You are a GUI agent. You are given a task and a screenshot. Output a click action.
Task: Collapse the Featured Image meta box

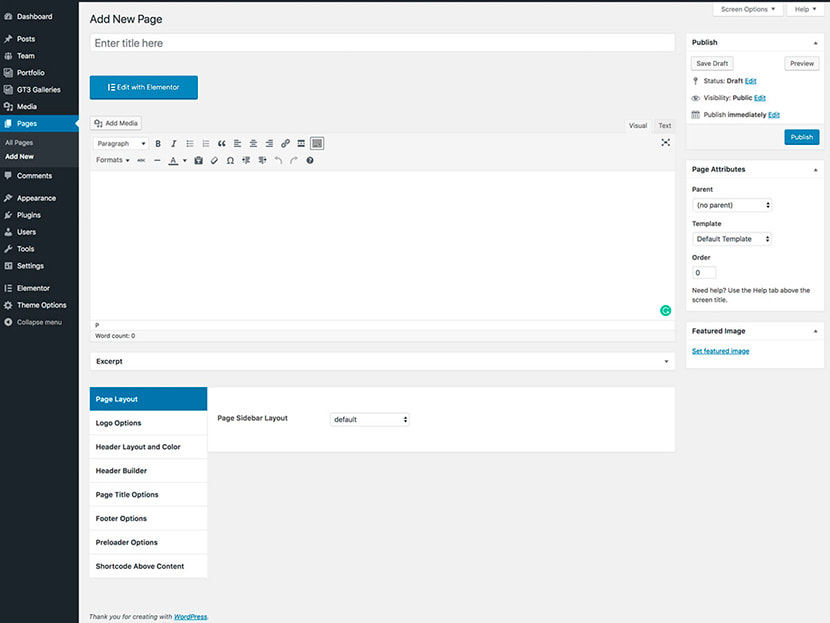(815, 331)
